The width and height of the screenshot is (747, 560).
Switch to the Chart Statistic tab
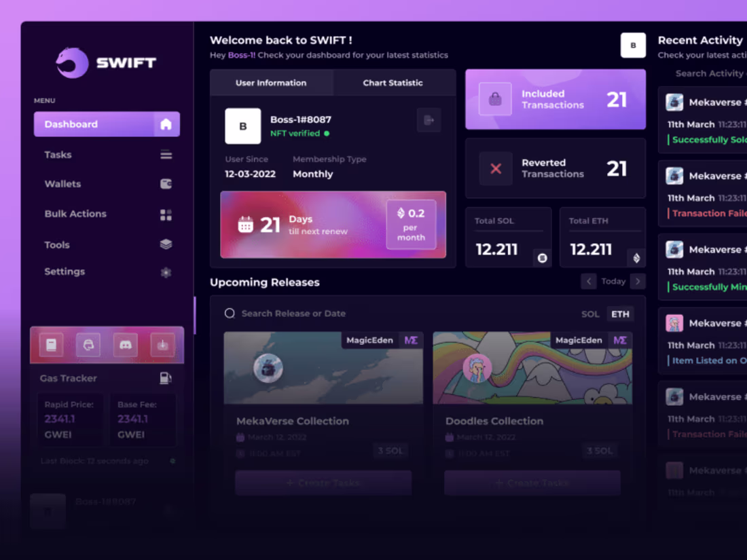[x=394, y=82]
